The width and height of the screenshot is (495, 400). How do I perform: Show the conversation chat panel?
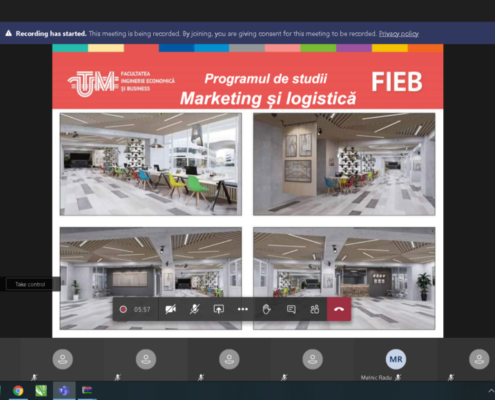[x=291, y=309]
